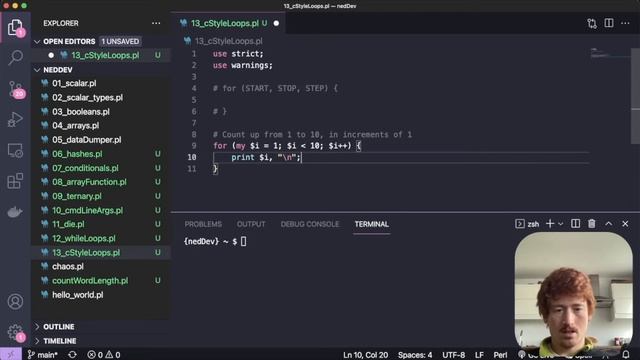Screen dimensions: 640x360
Task: Change indentation via Spaces: 4
Action: [415, 355]
